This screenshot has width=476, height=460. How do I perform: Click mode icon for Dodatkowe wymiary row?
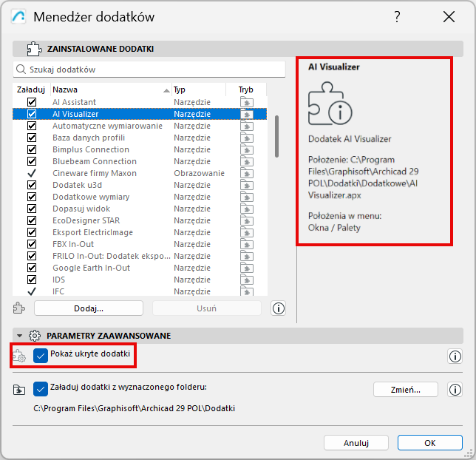point(247,197)
